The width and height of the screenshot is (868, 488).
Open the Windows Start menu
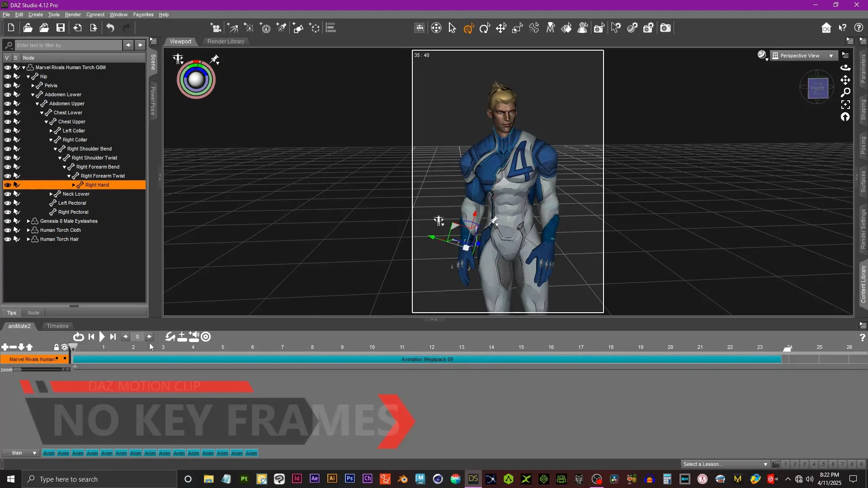(11, 479)
